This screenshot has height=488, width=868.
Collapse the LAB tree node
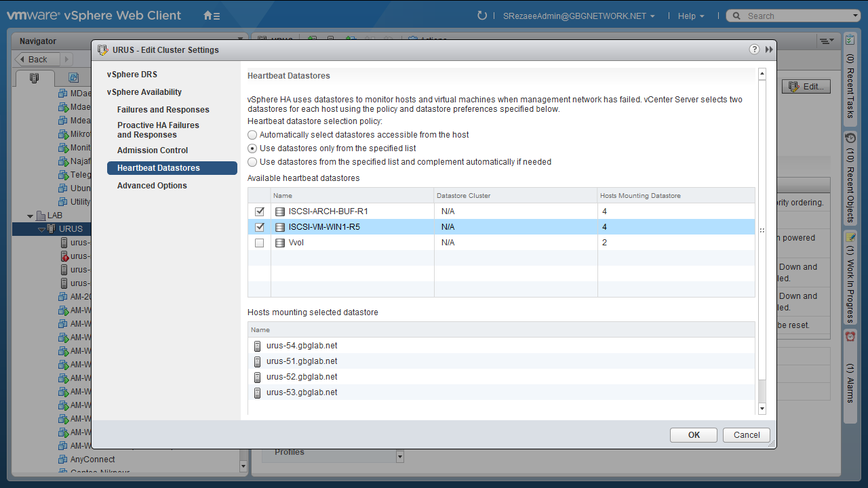point(30,216)
